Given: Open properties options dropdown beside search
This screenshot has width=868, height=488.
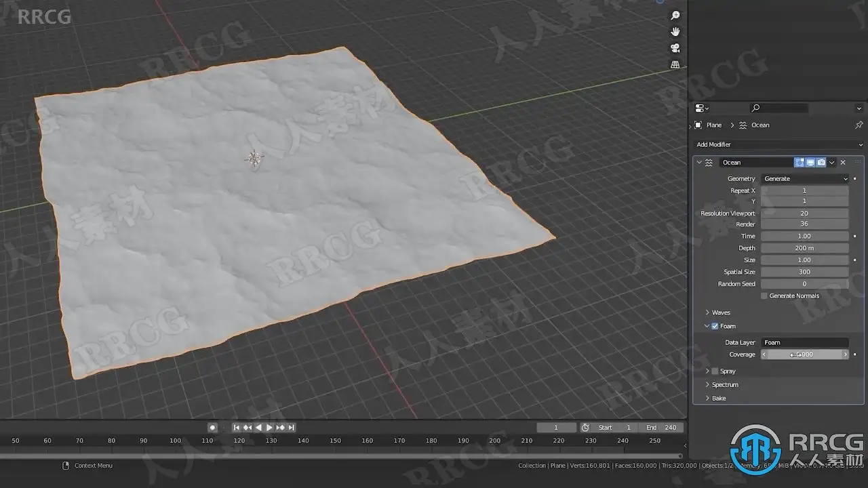Looking at the screenshot, I should click(x=859, y=108).
